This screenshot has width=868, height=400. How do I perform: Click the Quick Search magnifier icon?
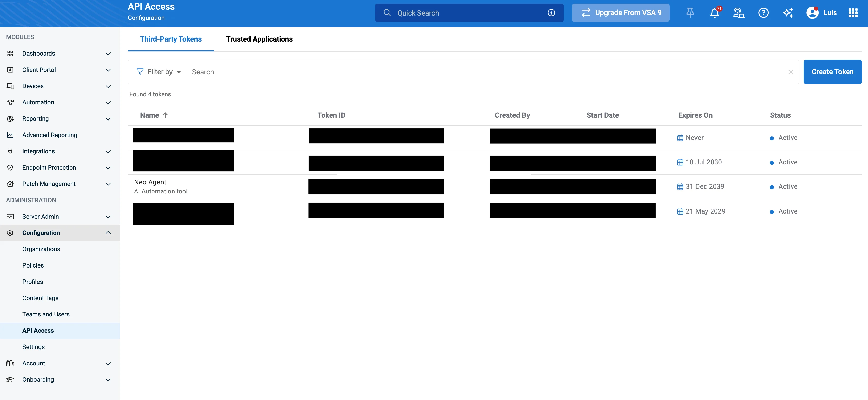tap(387, 13)
